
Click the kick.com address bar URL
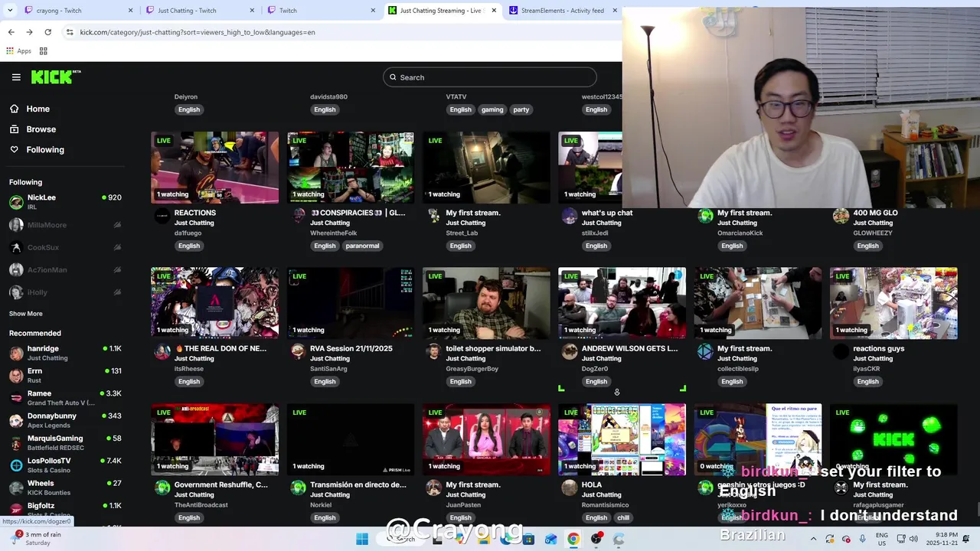198,32
